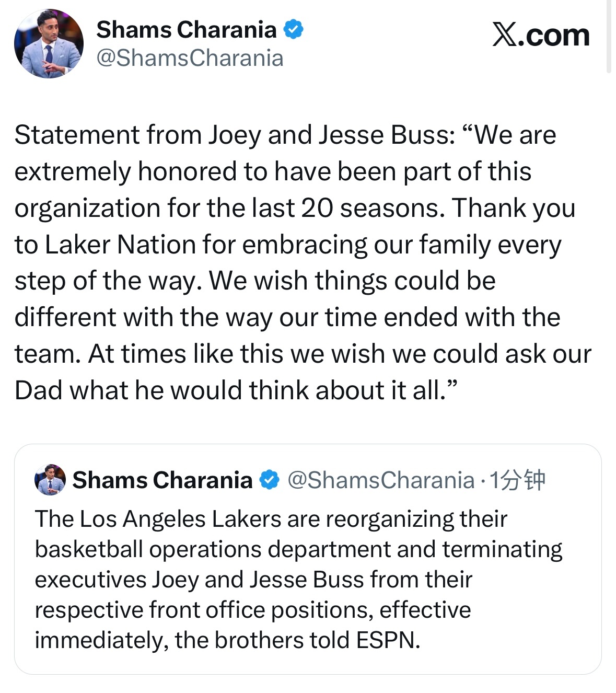Image resolution: width=616 pixels, height=693 pixels.
Task: Click the verified checkmark in the quoted tweet
Action: pos(270,480)
